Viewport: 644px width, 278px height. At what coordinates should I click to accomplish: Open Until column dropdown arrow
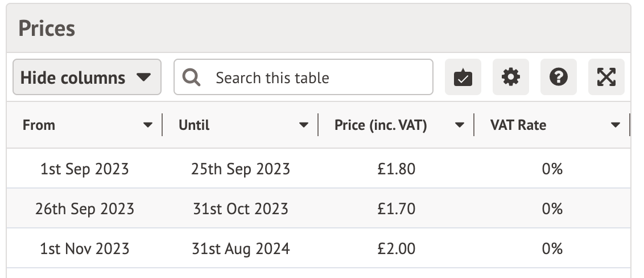pos(304,125)
